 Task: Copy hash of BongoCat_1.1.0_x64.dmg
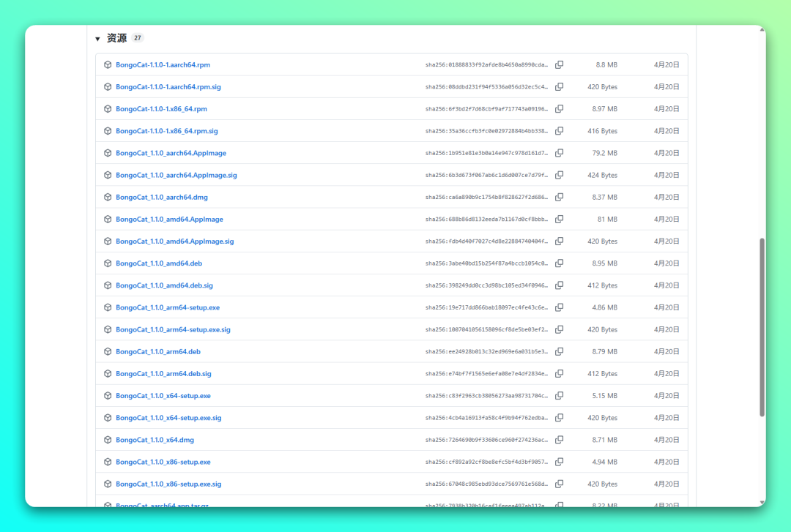pos(559,440)
